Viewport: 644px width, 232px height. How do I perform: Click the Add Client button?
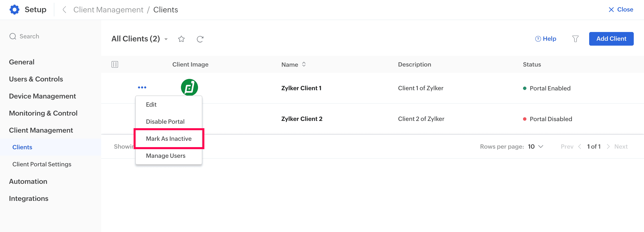(x=611, y=39)
